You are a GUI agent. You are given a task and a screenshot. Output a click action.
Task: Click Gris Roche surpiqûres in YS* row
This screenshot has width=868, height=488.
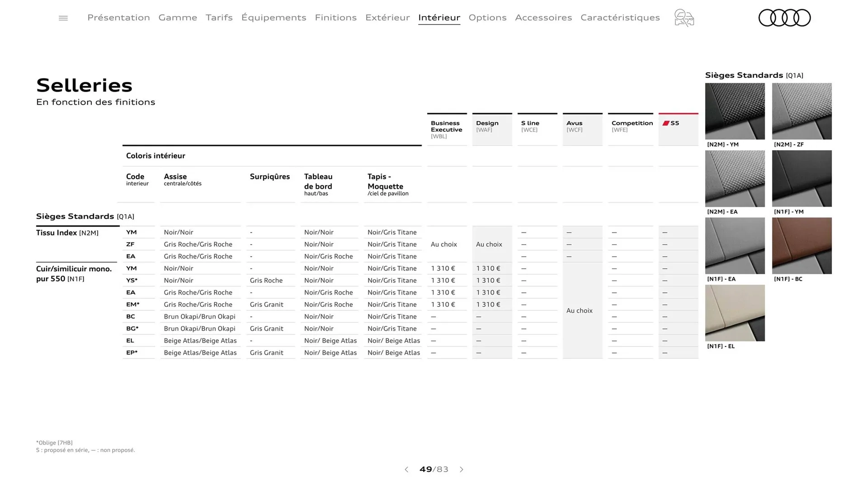(266, 281)
